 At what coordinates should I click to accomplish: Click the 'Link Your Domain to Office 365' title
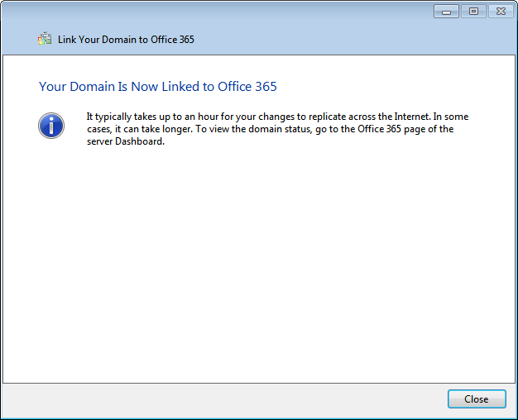[x=126, y=40]
